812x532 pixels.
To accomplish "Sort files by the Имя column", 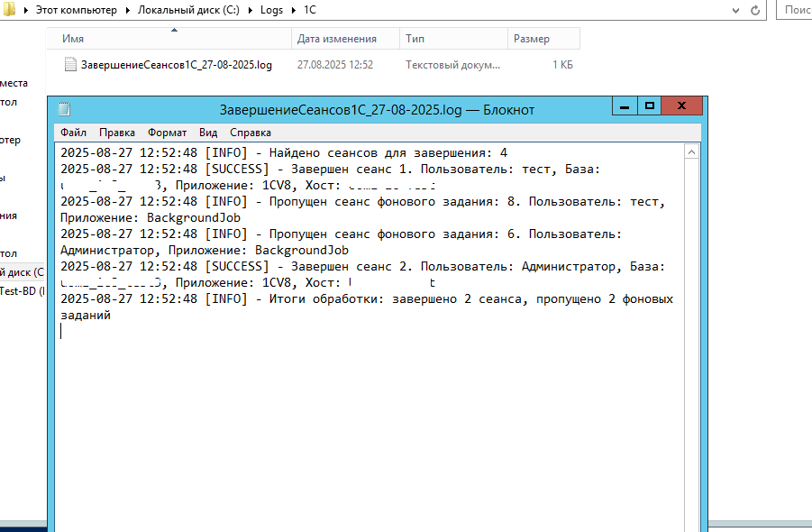I will (169, 39).
